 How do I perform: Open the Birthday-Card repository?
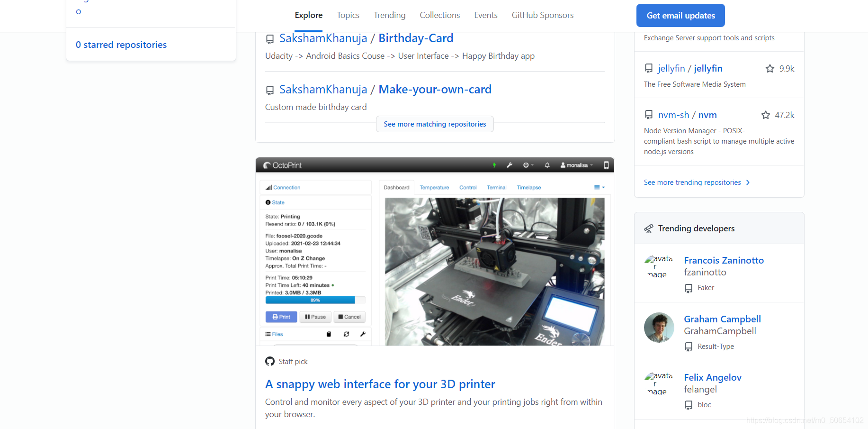416,38
